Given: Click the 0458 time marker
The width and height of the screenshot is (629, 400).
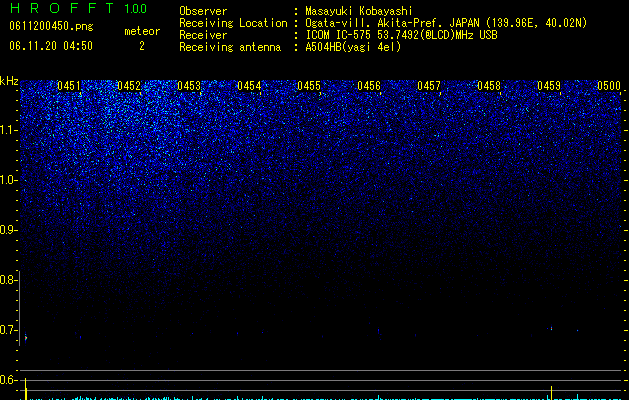Looking at the screenshot, I should coord(489,86).
